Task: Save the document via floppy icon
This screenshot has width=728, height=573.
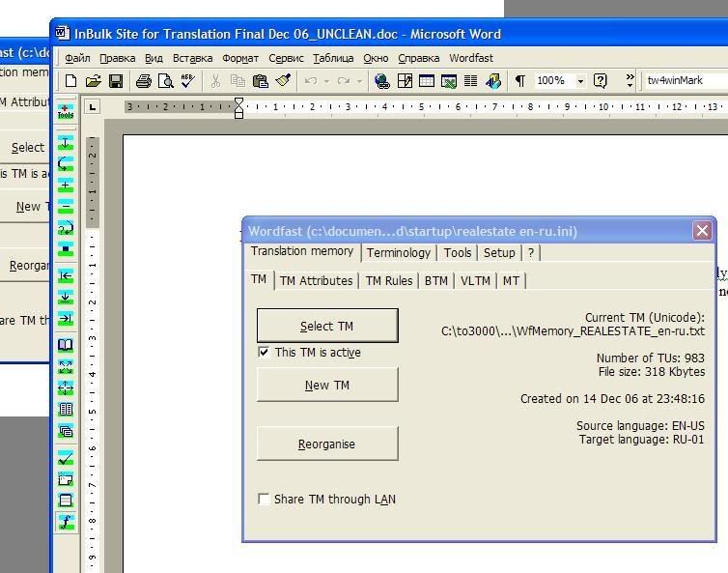Action: pos(116,81)
